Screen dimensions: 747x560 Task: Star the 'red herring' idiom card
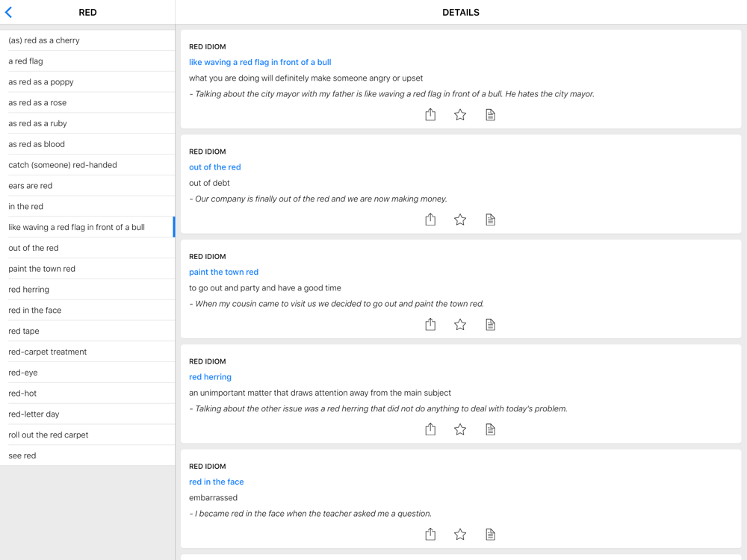[x=460, y=429]
